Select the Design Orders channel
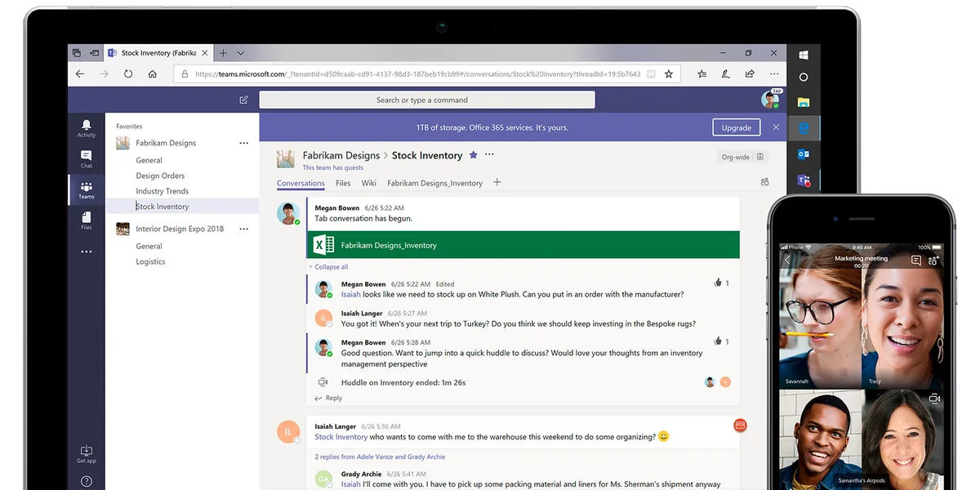The height and width of the screenshot is (490, 980). tap(160, 176)
